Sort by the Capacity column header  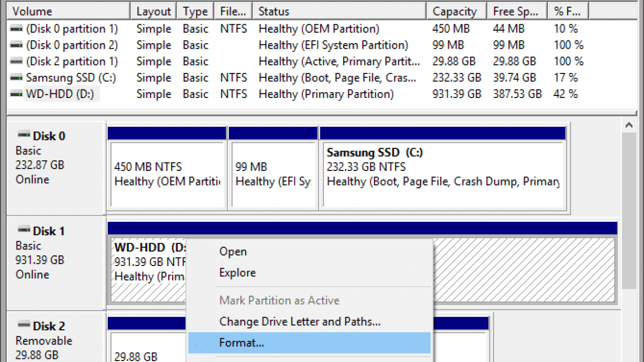[456, 11]
